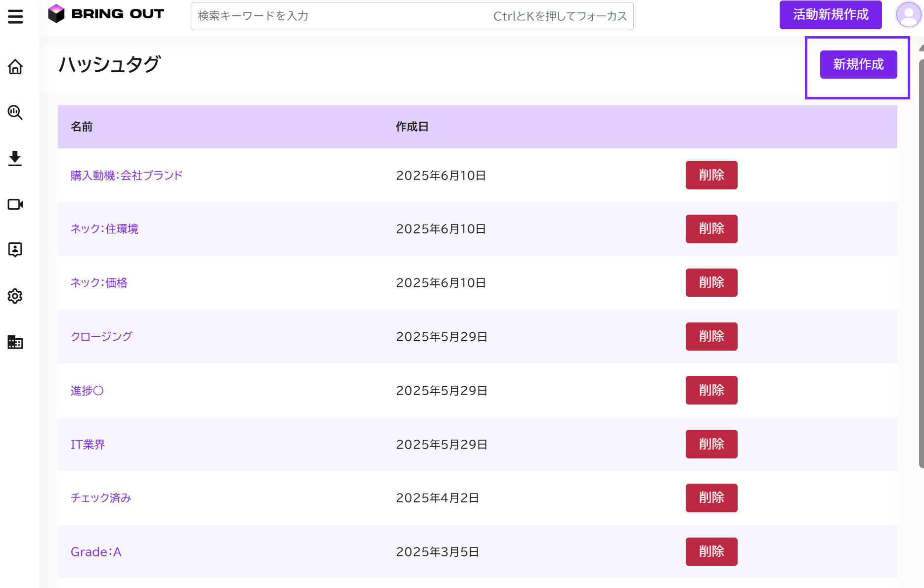Delete the チェック済み hashtag

(x=711, y=498)
